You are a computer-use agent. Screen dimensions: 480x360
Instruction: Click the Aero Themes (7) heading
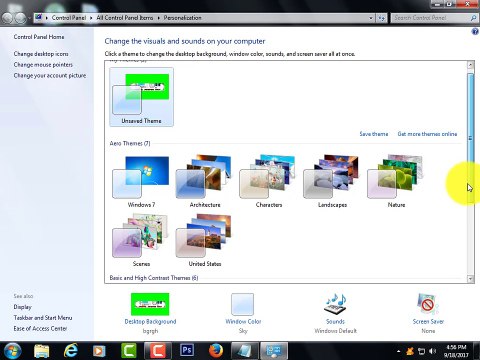pos(130,144)
